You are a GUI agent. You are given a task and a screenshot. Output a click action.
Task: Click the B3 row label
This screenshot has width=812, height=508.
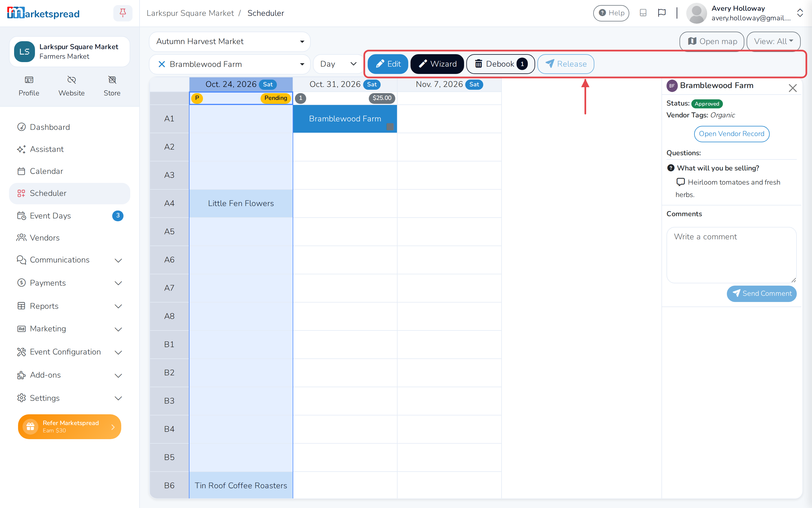169,401
